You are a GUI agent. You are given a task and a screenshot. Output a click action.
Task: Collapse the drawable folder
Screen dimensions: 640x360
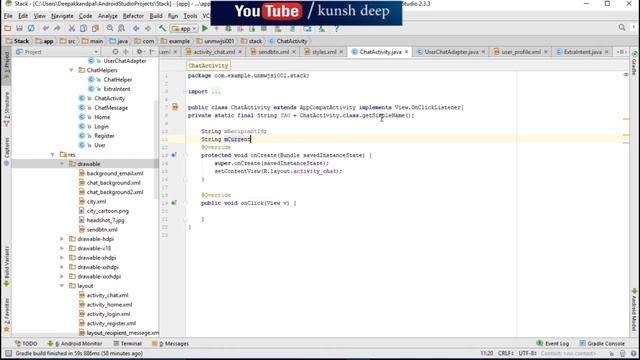coord(62,164)
